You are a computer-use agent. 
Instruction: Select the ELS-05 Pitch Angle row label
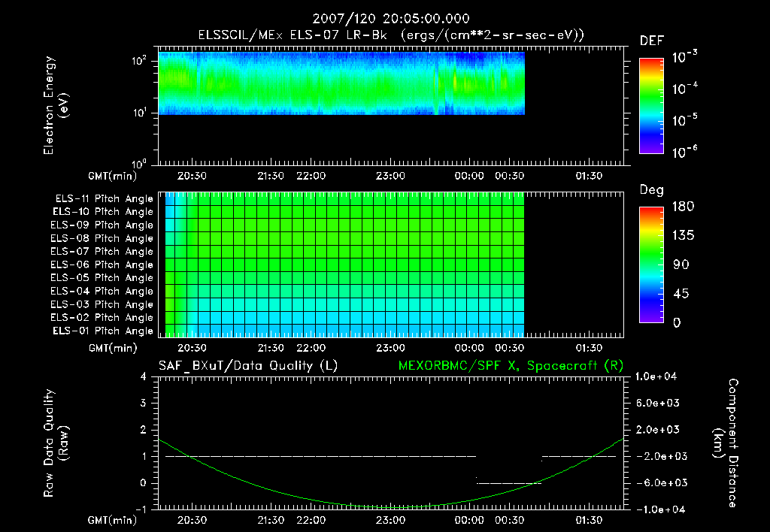pos(102,278)
